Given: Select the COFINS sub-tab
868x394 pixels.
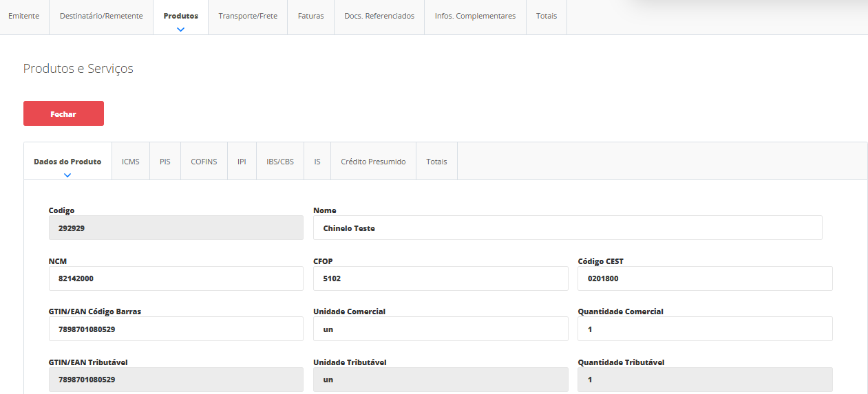Looking at the screenshot, I should point(204,162).
